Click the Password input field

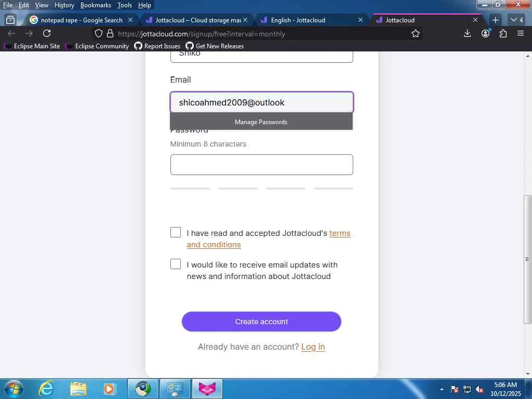point(262,165)
